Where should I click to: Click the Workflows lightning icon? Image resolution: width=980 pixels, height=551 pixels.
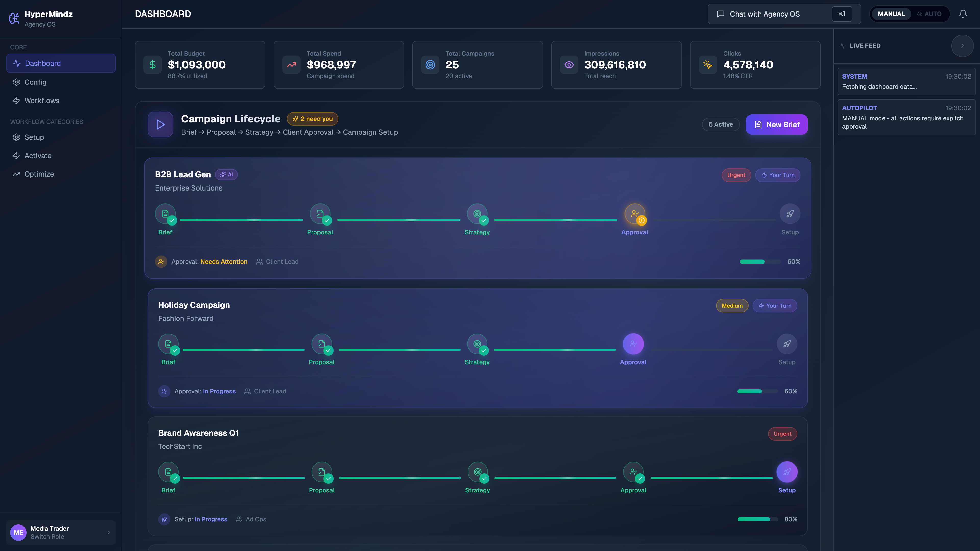pos(16,101)
